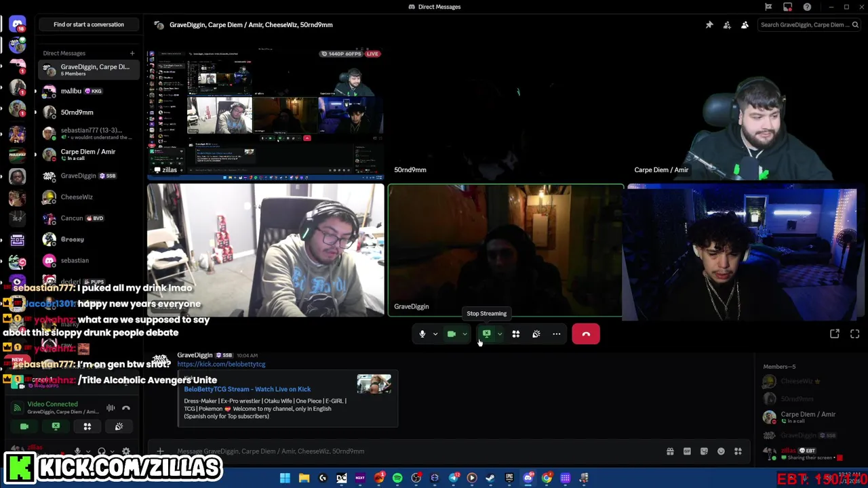868x488 pixels.
Task: Select GraveDiggin video tile
Action: coord(506,251)
